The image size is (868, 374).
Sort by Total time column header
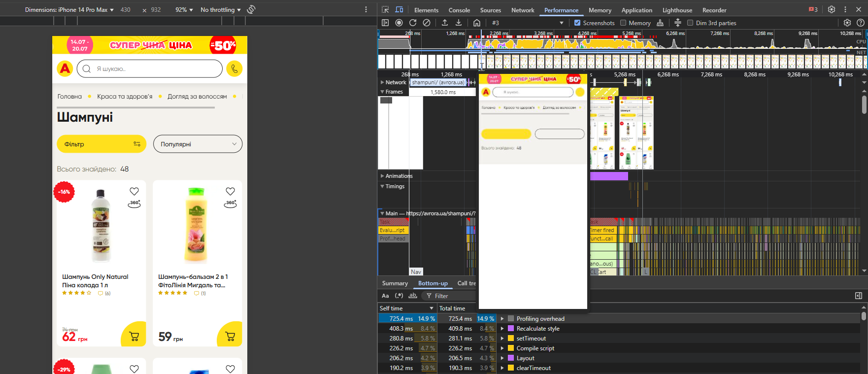click(466, 308)
